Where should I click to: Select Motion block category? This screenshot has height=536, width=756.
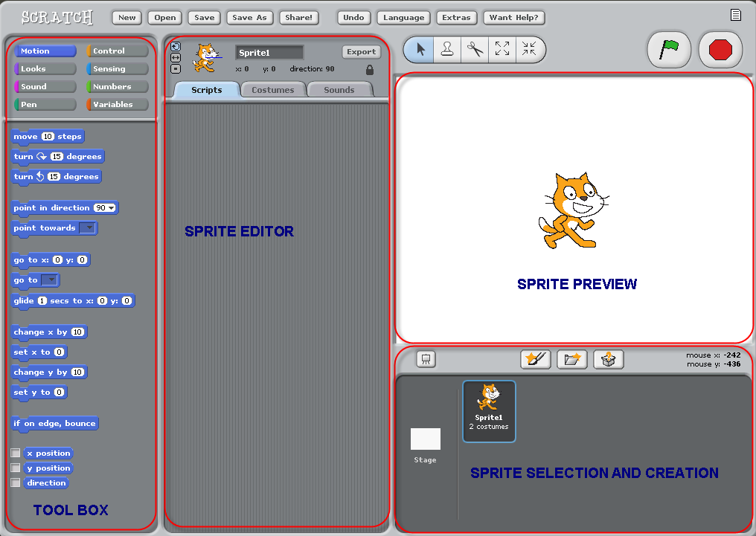pos(45,51)
